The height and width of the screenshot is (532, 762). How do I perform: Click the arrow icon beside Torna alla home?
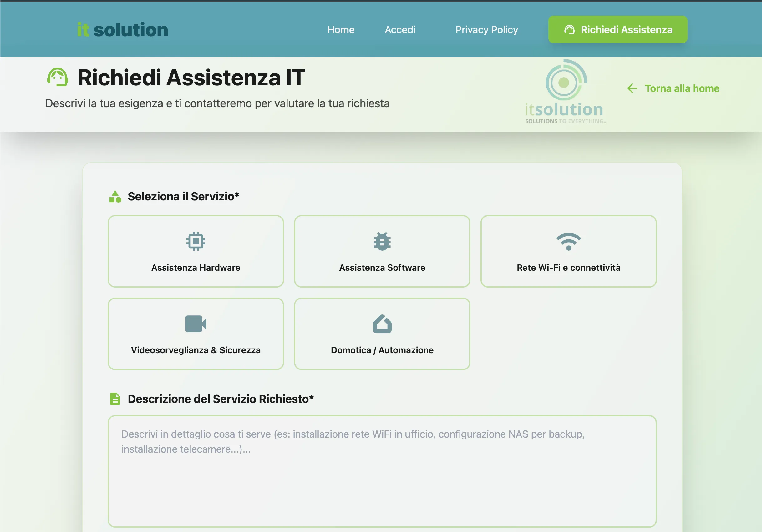click(632, 88)
